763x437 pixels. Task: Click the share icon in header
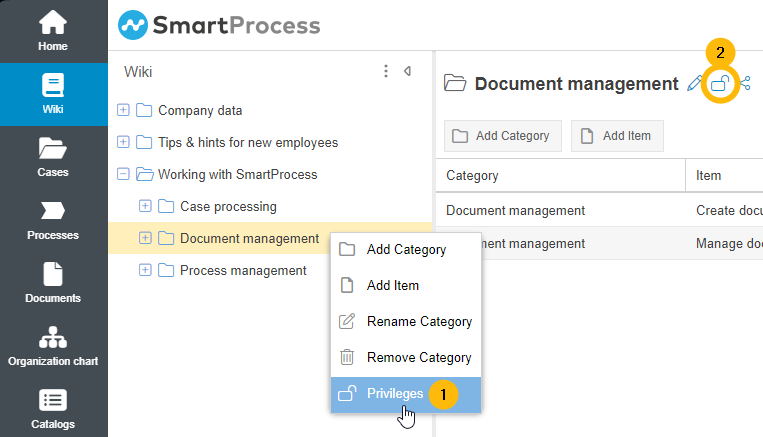(x=745, y=84)
